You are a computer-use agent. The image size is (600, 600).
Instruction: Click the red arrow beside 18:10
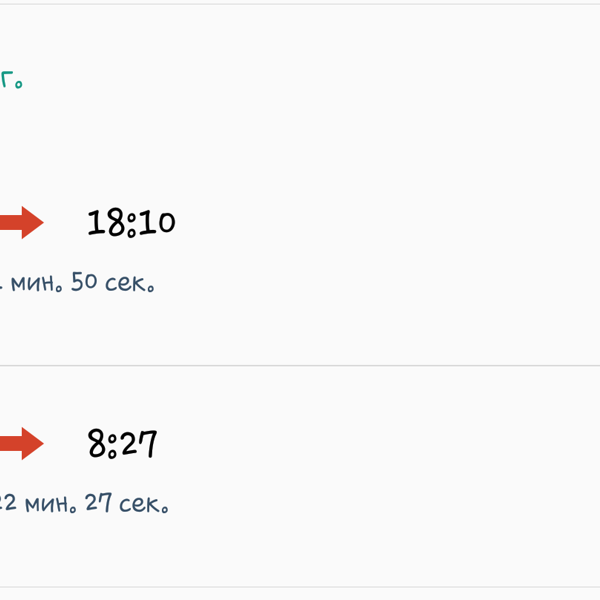coord(22,222)
